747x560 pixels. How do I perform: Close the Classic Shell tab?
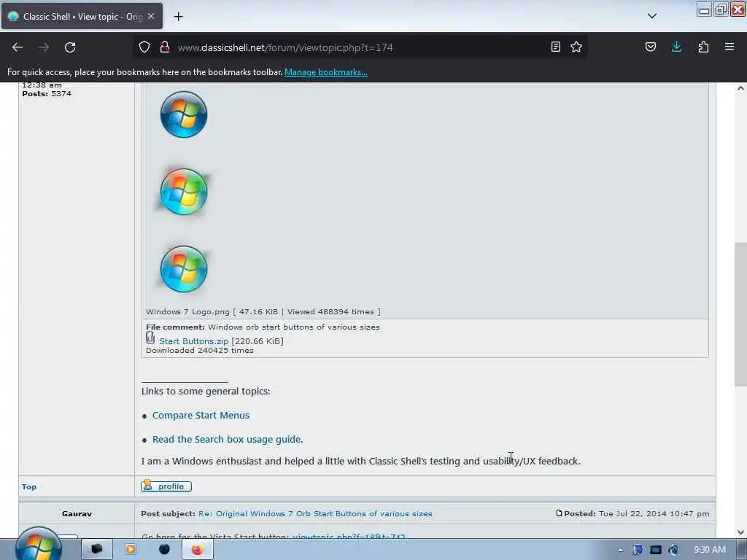coord(151,16)
